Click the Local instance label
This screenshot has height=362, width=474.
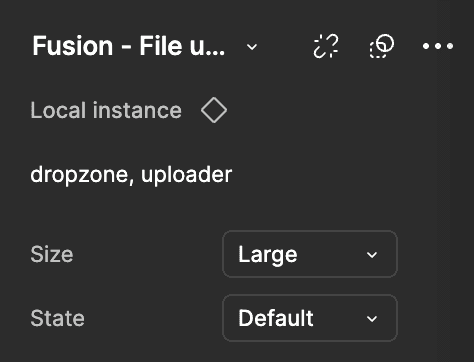click(106, 110)
